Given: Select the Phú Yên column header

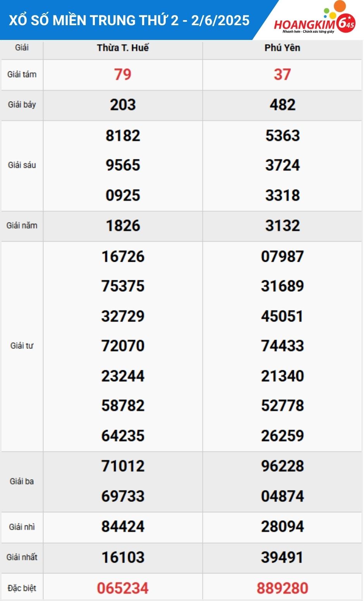Looking at the screenshot, I should 282,48.
